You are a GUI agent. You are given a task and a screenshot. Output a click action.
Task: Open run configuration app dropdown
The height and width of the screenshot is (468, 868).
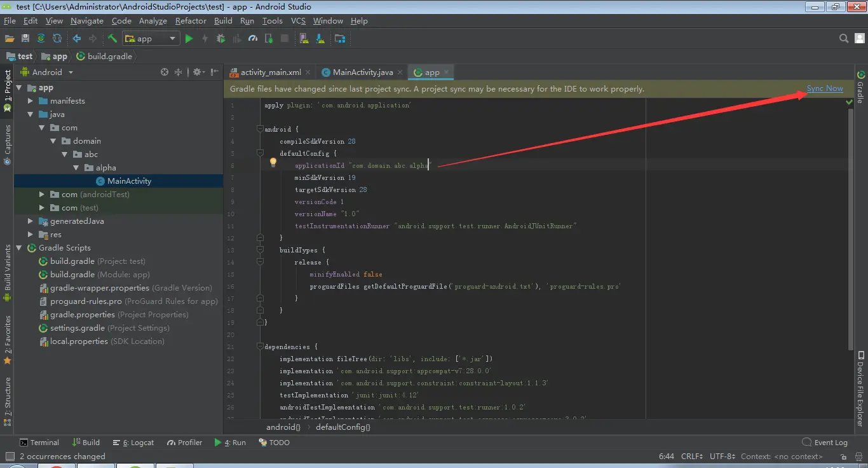pyautogui.click(x=151, y=39)
